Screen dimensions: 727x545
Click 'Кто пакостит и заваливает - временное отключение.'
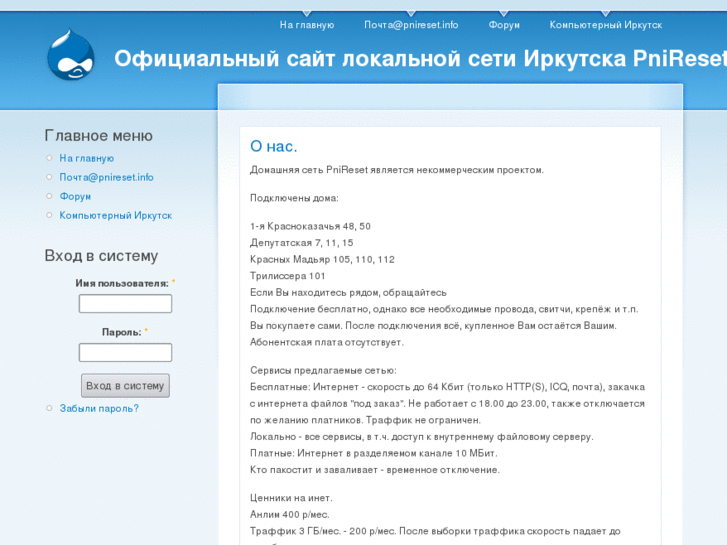coord(375,470)
